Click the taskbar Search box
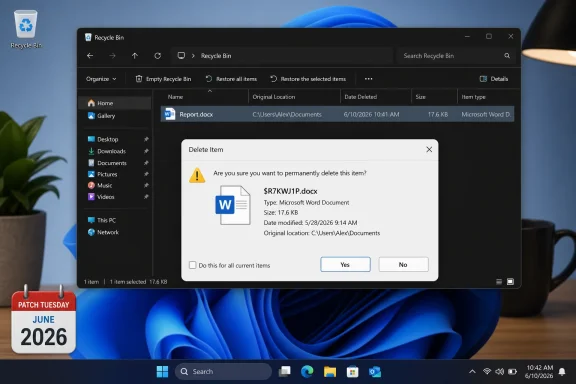Screen dimensions: 576x384 223,372
